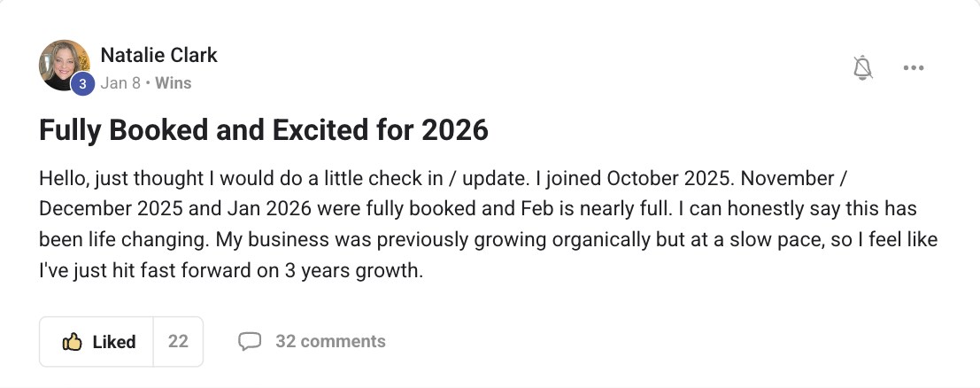Click the 2026 in the post title
This screenshot has width=980, height=388.
coord(455,130)
